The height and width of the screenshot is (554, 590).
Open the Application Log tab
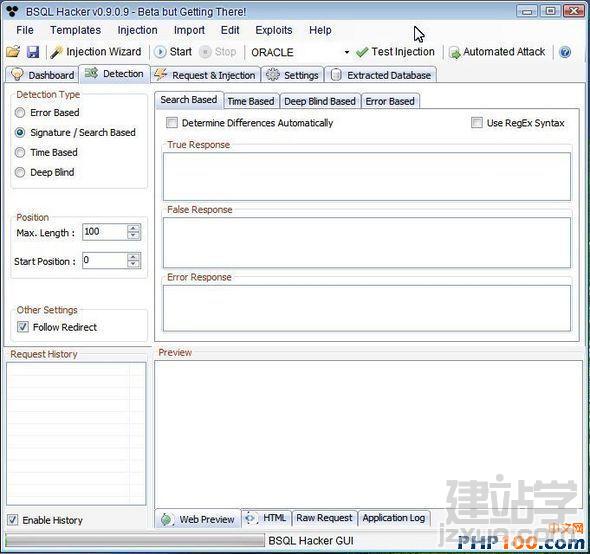point(394,518)
